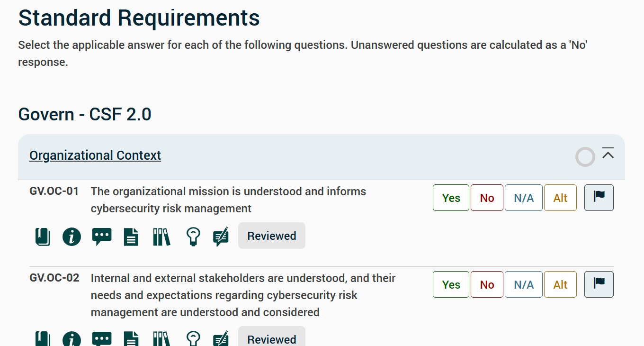
Task: Open the observations lightbulb icon for GV.OC-01
Action: [193, 237]
